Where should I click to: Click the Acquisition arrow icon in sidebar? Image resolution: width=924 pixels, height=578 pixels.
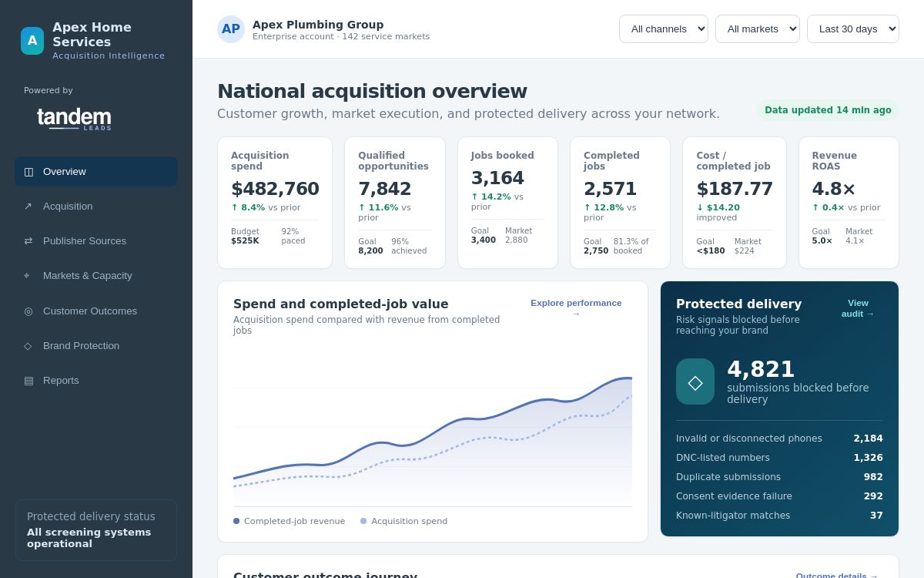pyautogui.click(x=28, y=206)
